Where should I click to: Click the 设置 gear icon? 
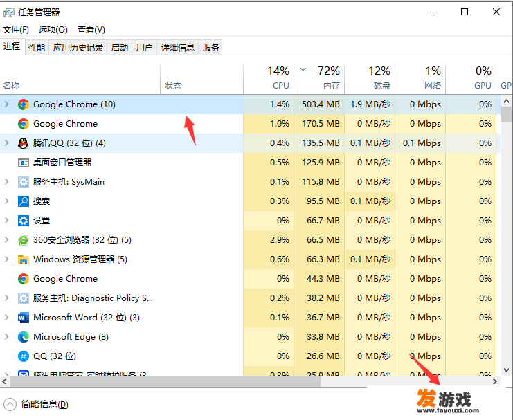24,221
